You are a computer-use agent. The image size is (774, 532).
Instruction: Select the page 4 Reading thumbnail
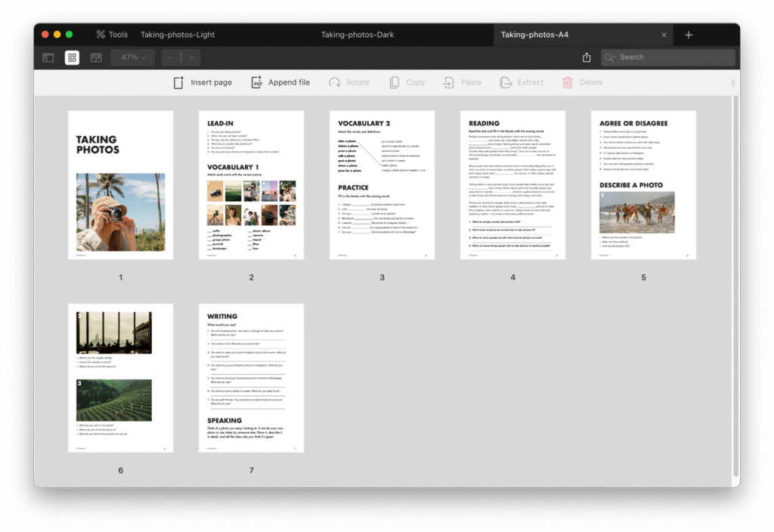(512, 185)
